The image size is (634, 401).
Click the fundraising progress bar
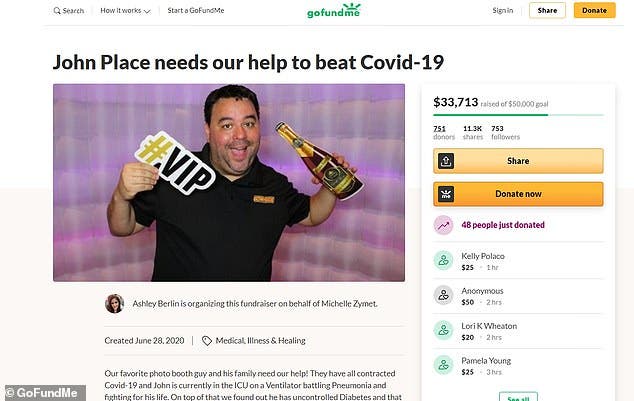coord(518,115)
